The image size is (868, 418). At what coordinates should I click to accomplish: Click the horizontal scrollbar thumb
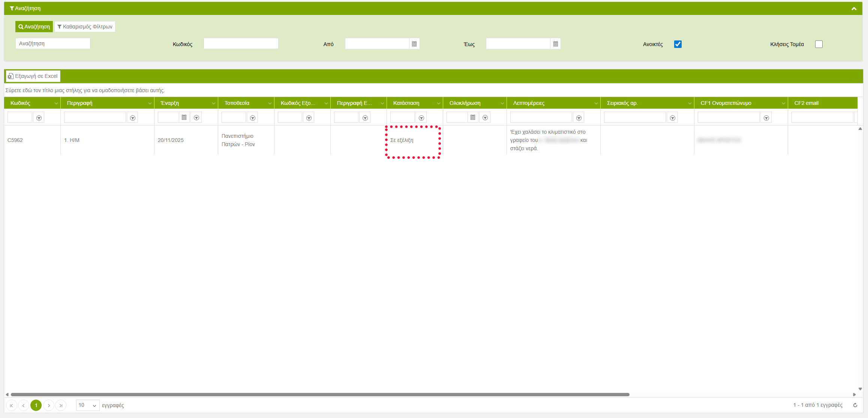coord(320,394)
